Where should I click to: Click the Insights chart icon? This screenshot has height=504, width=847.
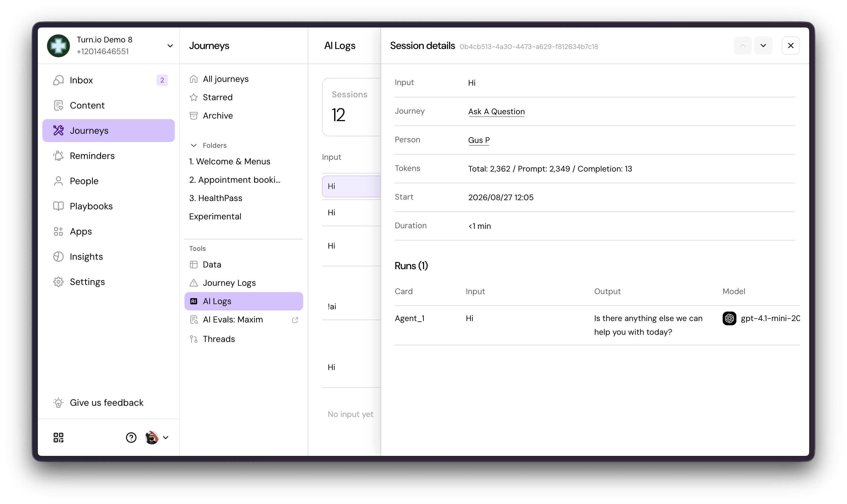point(58,256)
